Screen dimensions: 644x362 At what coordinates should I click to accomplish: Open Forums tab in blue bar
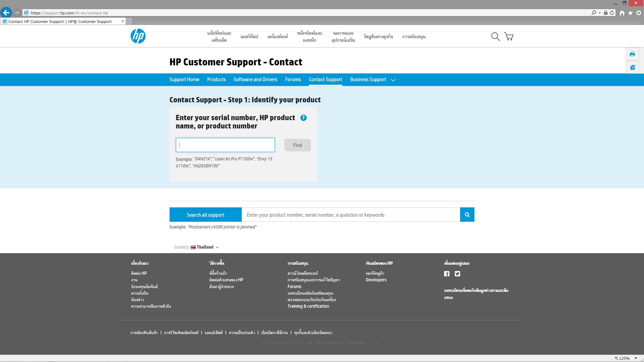[293, 79]
